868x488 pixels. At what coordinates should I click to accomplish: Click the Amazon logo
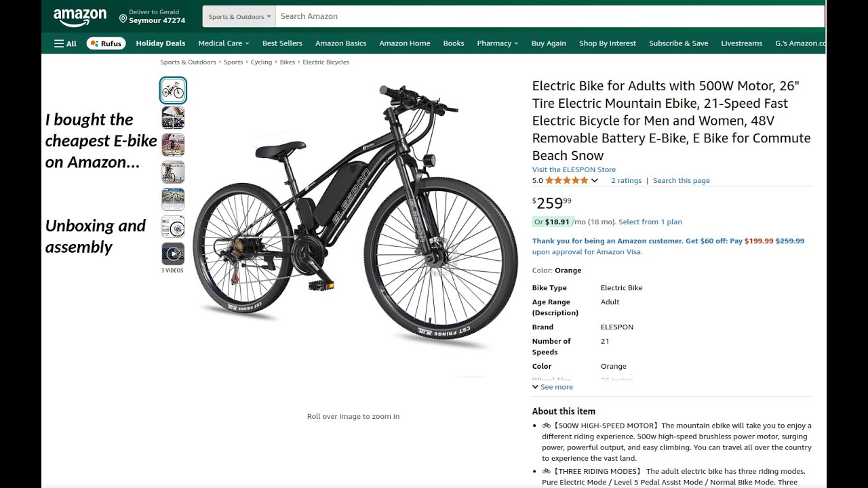(x=80, y=17)
